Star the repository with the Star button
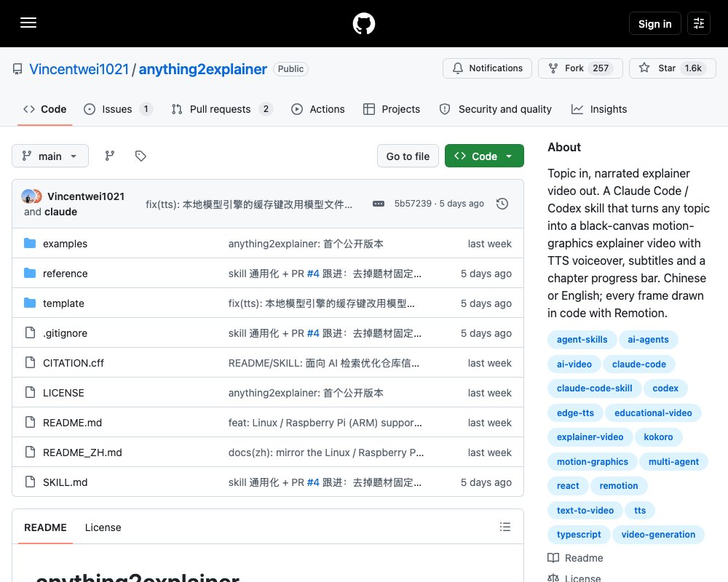This screenshot has width=728, height=582. 672,68
